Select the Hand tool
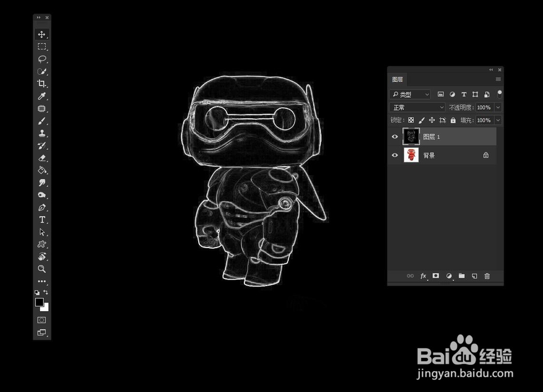The height and width of the screenshot is (392, 543). [42, 257]
